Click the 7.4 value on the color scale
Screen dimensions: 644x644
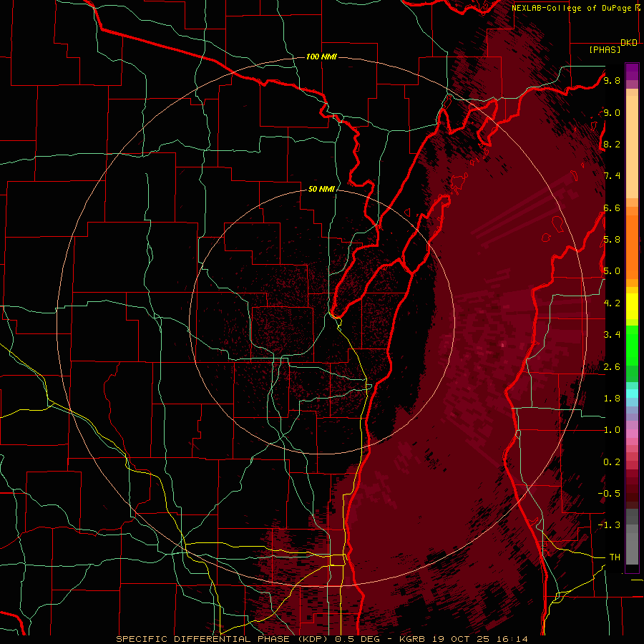pos(612,176)
